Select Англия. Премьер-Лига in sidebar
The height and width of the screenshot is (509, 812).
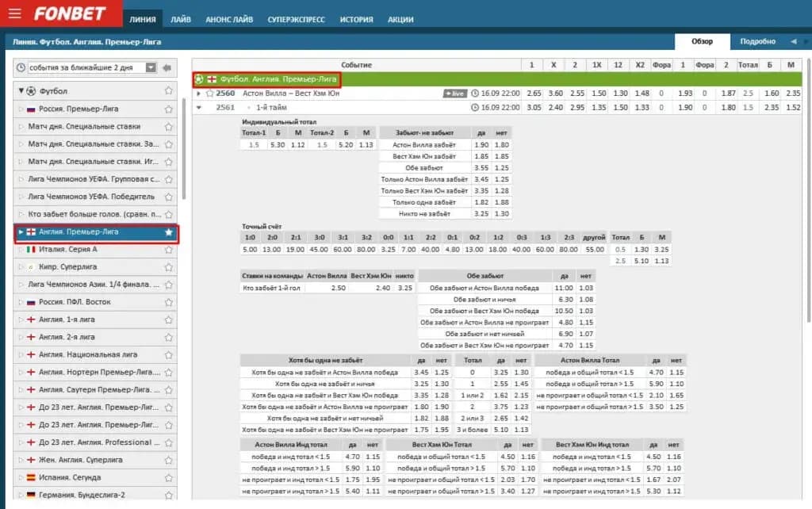coord(96,232)
